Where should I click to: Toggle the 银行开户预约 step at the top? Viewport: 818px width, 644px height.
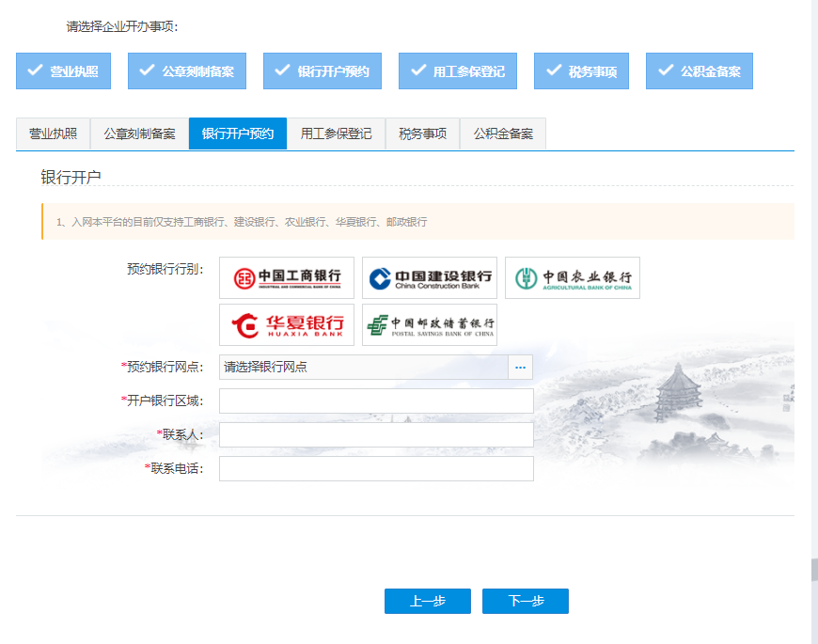(x=322, y=70)
